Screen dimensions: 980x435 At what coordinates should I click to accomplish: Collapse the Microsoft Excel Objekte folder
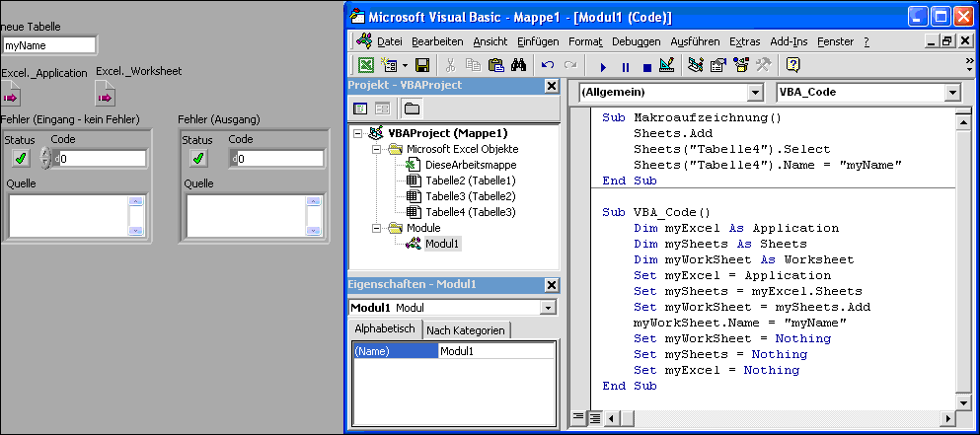point(377,149)
